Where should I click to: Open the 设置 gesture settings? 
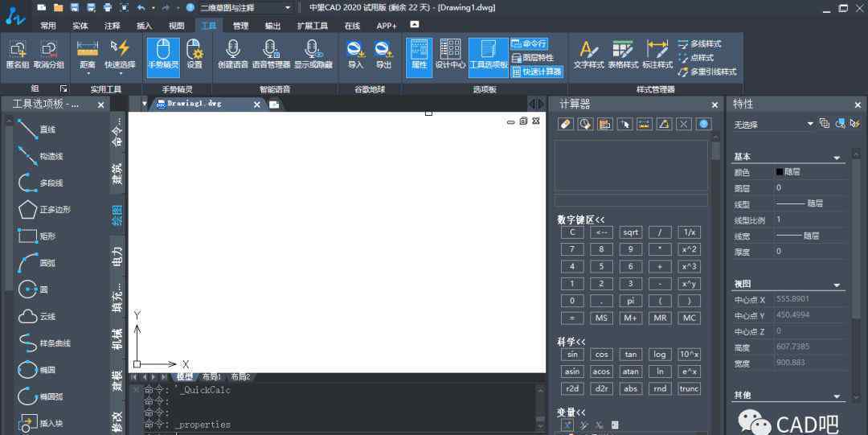click(194, 55)
